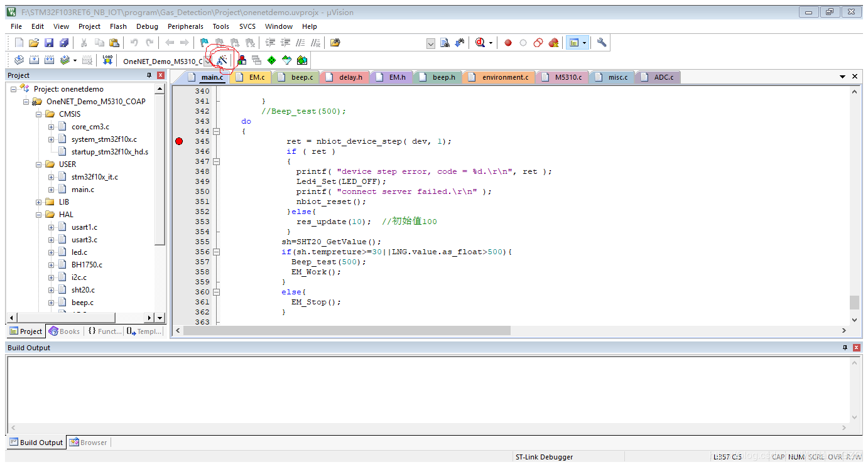This screenshot has width=868, height=467.
Task: Toggle the breakpoint on line 345
Action: (179, 141)
